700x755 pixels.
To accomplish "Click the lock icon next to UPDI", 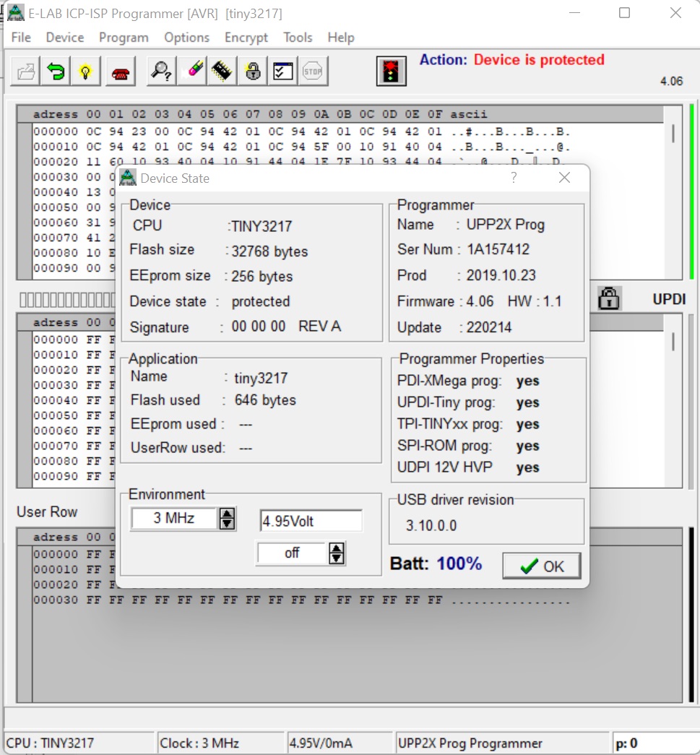I will coord(609,298).
